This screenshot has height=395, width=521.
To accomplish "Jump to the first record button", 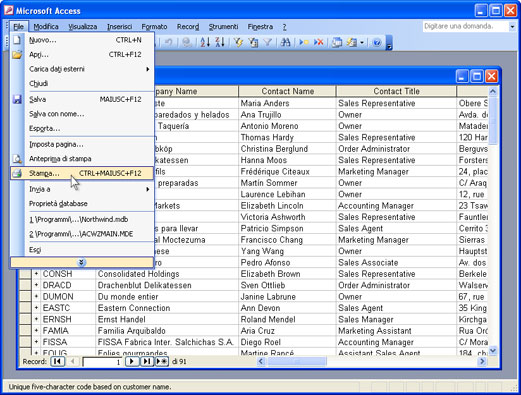I will 57,362.
